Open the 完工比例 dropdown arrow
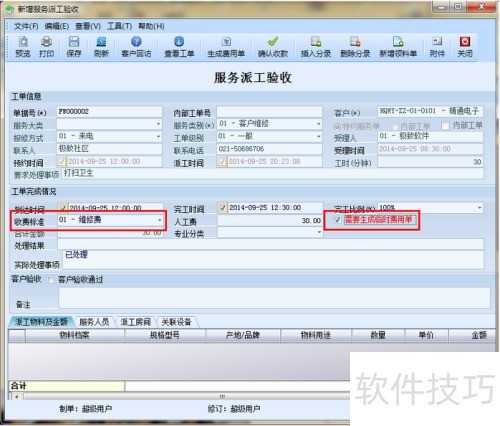500x426 pixels. tap(479, 208)
